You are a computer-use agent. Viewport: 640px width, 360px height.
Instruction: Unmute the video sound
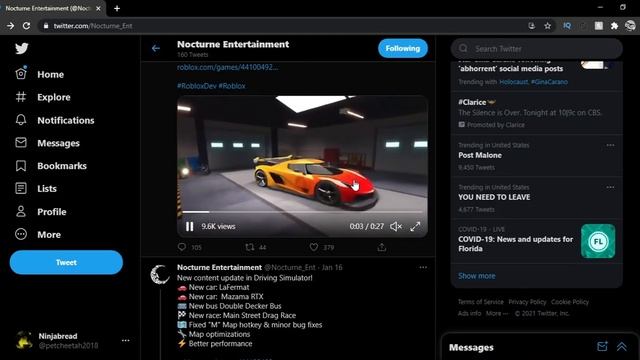pos(396,227)
